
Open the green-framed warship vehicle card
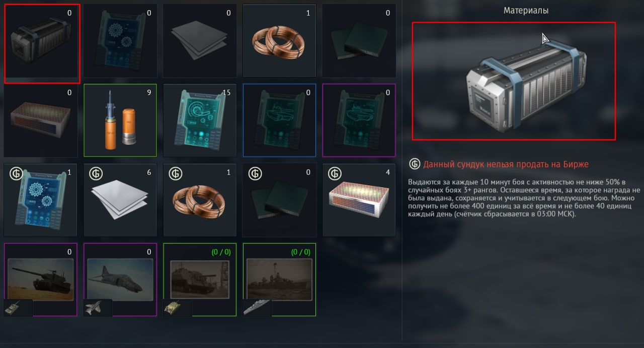(x=279, y=280)
